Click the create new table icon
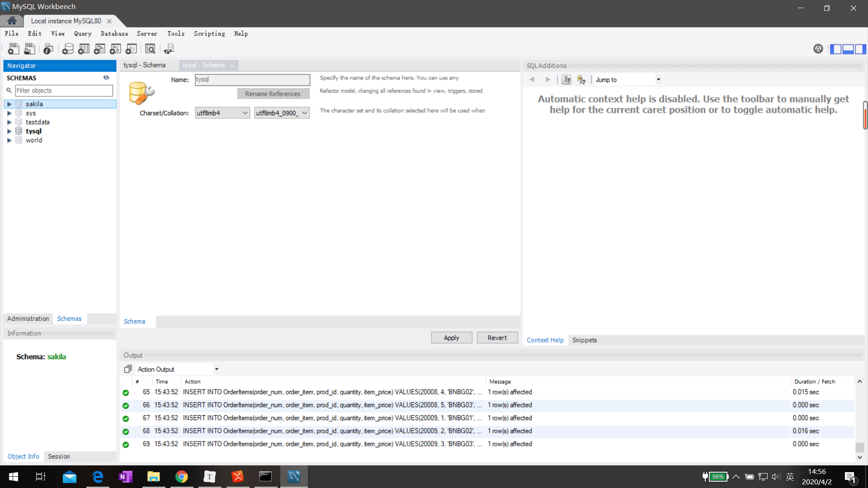The image size is (868, 488). [x=84, y=49]
